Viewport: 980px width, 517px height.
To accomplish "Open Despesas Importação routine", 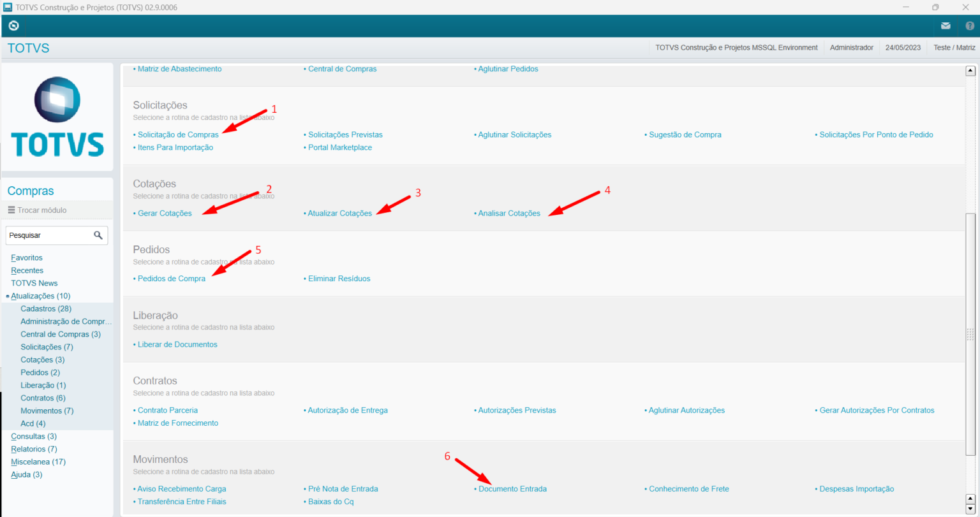I will tap(857, 489).
